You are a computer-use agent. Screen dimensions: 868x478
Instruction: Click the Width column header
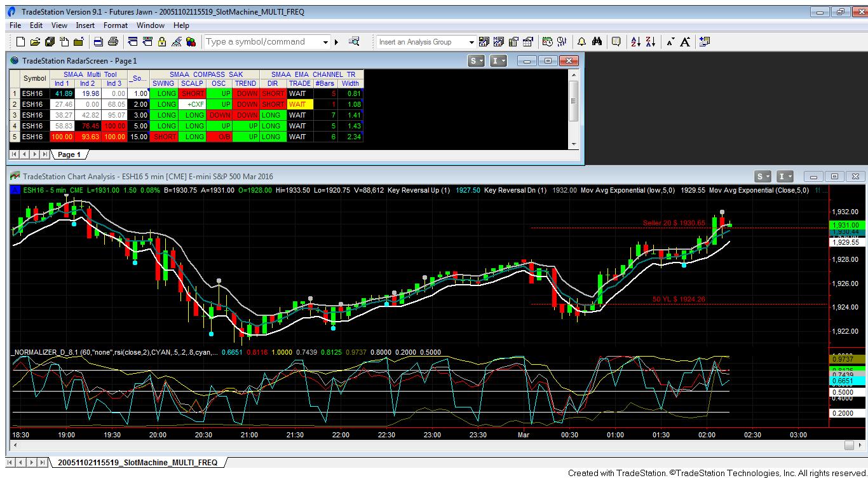click(x=350, y=83)
